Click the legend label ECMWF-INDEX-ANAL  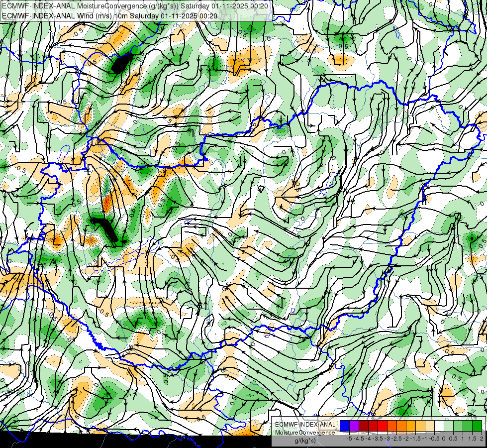[305, 425]
